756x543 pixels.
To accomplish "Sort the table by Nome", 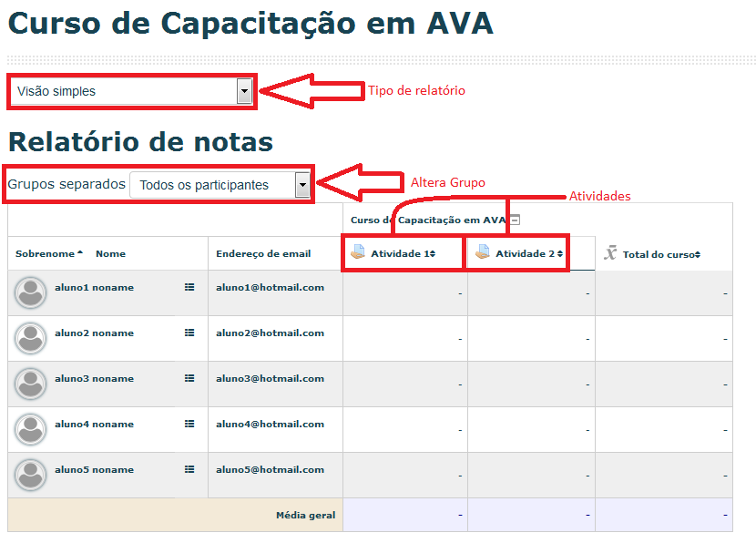I will click(110, 254).
